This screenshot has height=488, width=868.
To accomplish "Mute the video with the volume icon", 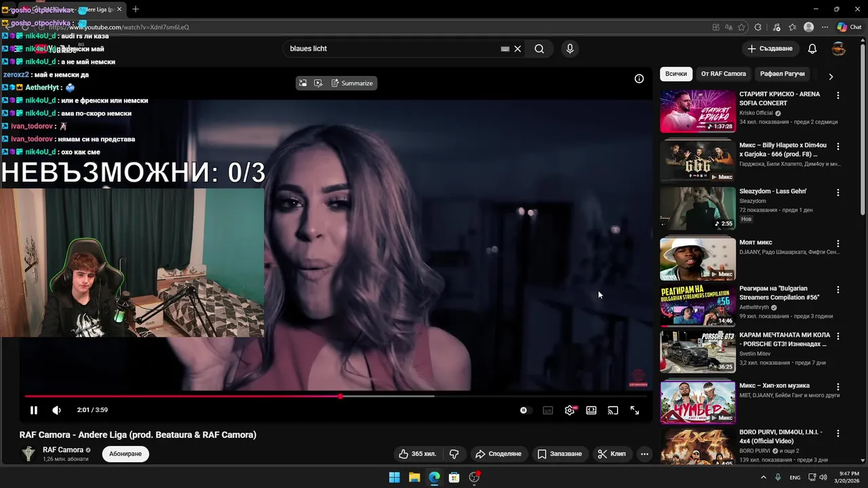I will tap(56, 410).
